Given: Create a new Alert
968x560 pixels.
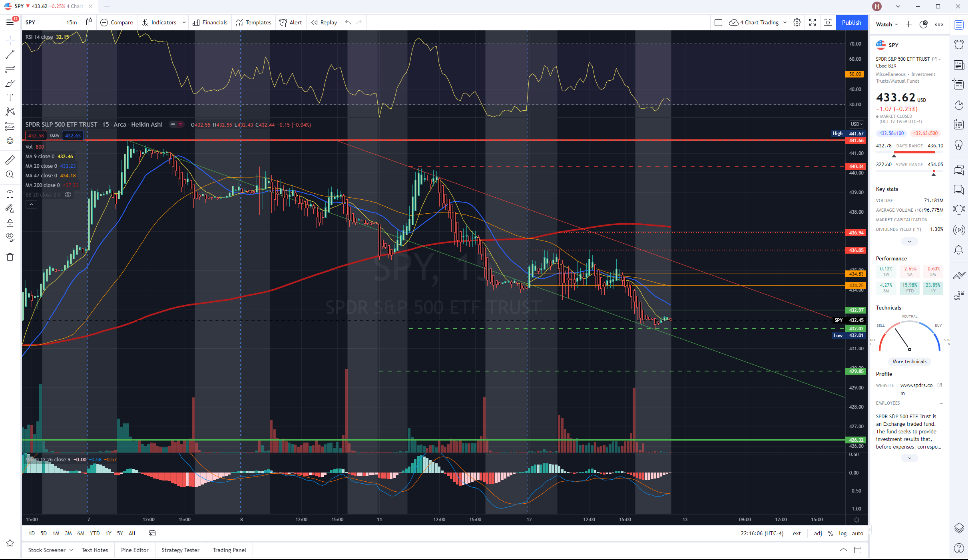Looking at the screenshot, I should coord(291,22).
